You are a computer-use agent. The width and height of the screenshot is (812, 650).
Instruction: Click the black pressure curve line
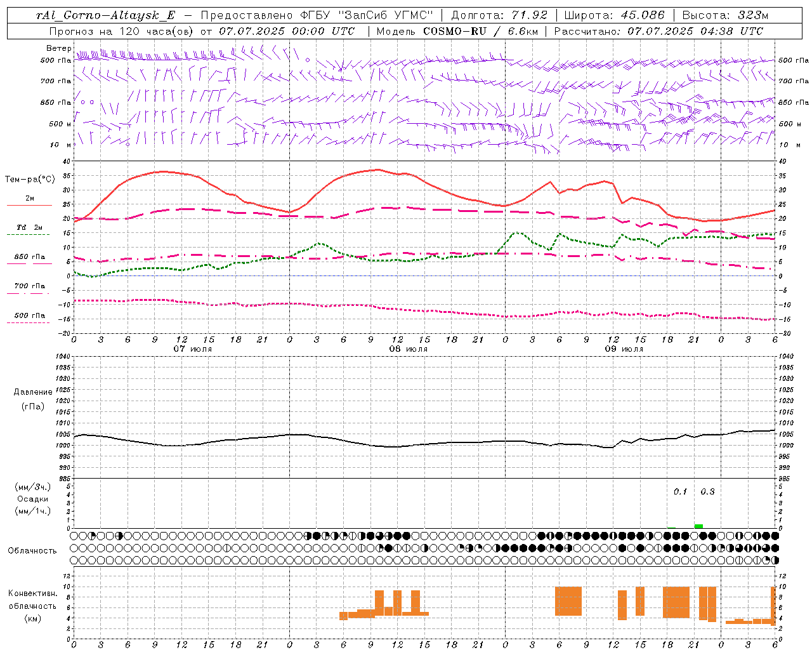(424, 440)
